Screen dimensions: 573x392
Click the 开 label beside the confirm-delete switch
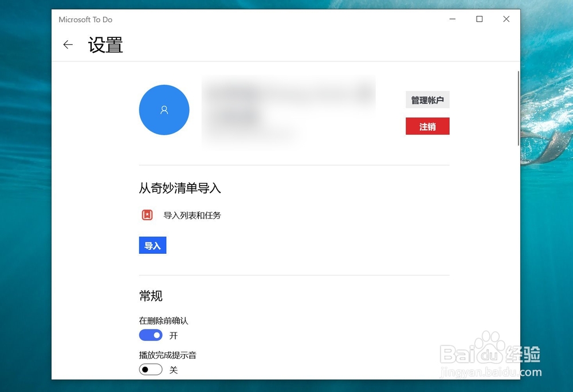pos(173,335)
